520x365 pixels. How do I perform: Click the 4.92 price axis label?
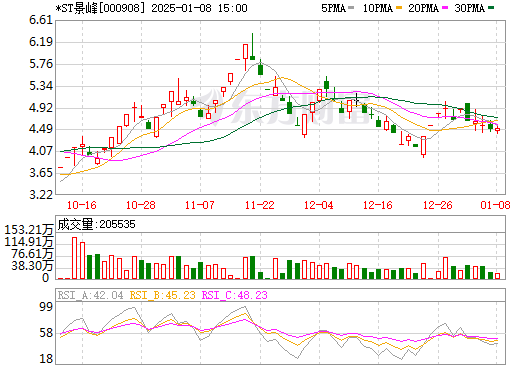(41, 108)
